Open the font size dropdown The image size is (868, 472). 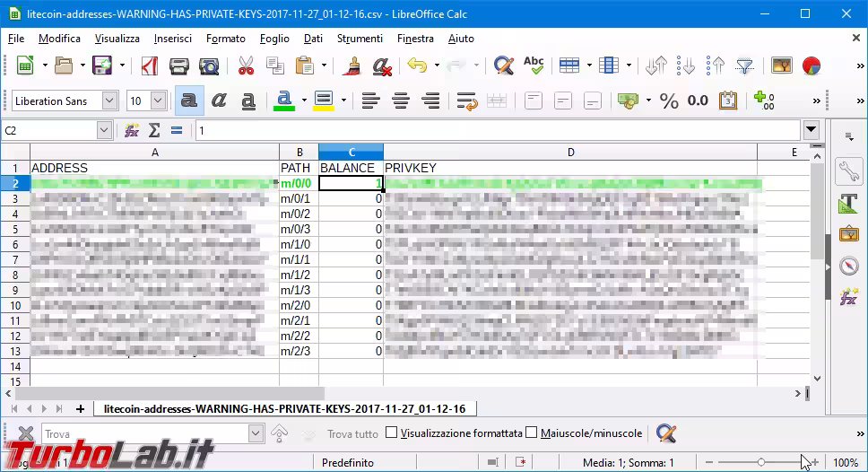click(x=158, y=101)
